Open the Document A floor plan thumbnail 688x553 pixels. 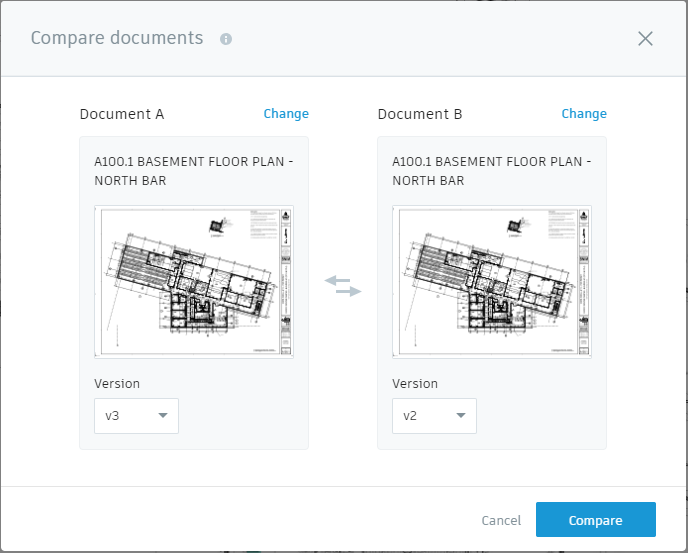click(194, 282)
